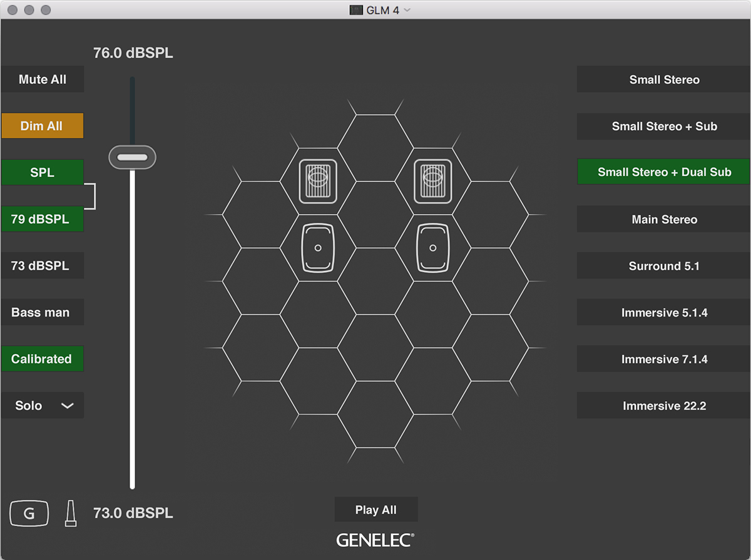Screen dimensions: 751x560
Task: Click Play All
Action: [376, 509]
